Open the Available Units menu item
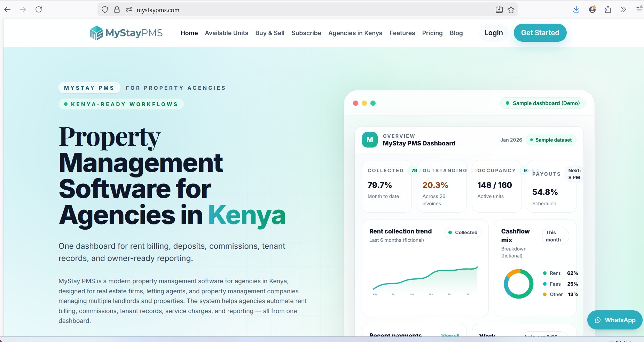 click(x=226, y=33)
